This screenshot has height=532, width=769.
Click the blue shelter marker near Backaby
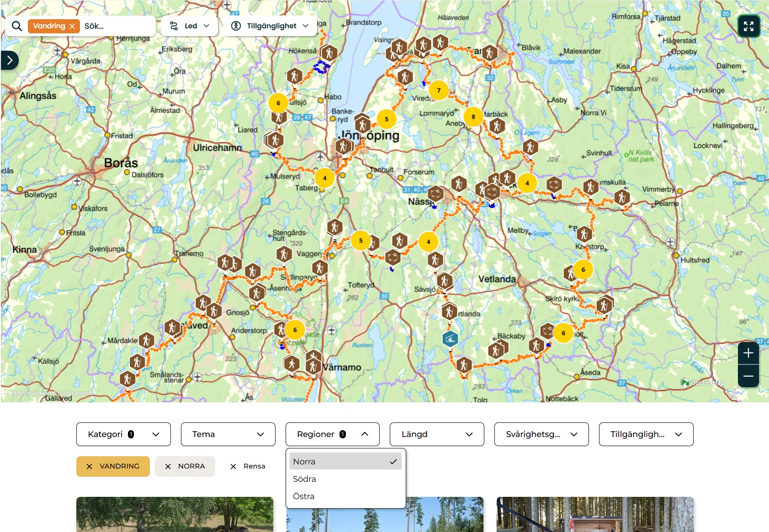click(x=450, y=339)
